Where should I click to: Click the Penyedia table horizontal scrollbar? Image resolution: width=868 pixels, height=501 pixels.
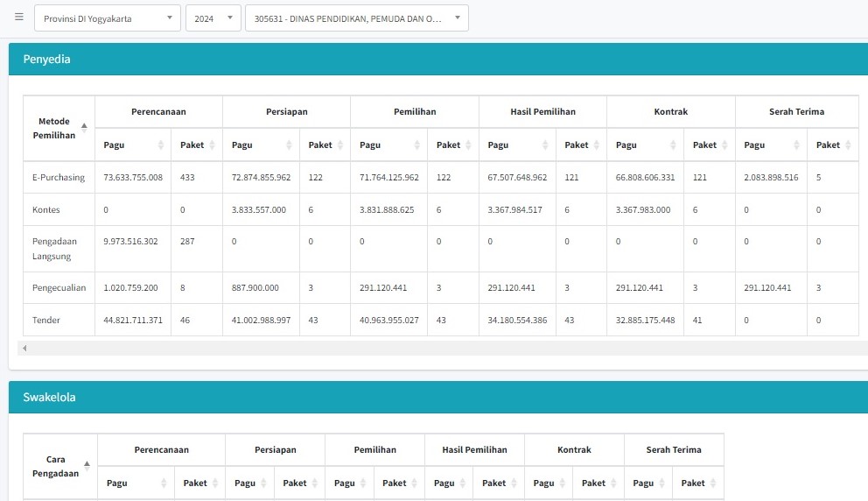(437, 348)
